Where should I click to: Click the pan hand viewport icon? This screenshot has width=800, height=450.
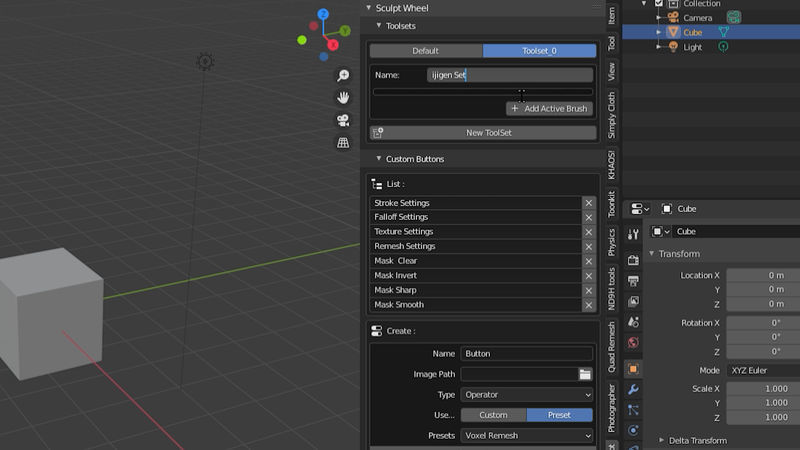[x=343, y=97]
